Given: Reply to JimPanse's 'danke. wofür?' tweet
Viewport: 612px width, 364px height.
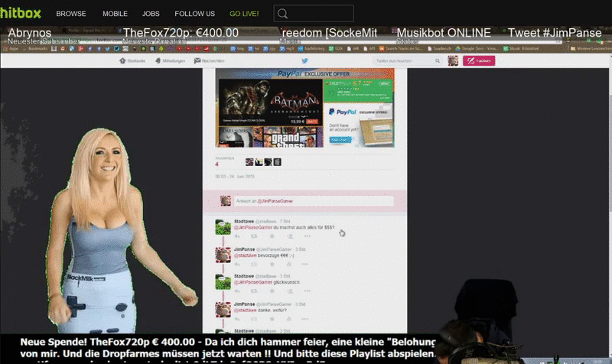Looking at the screenshot, I should pos(237,319).
